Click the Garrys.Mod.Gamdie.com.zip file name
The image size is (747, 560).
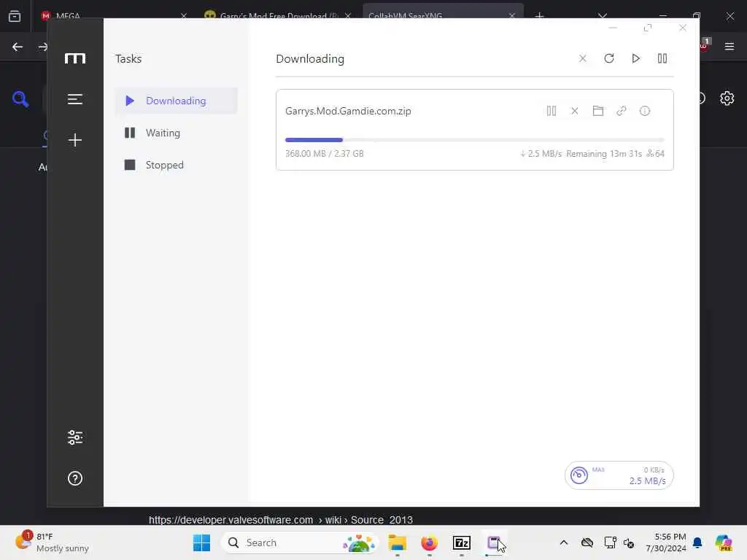[348, 111]
